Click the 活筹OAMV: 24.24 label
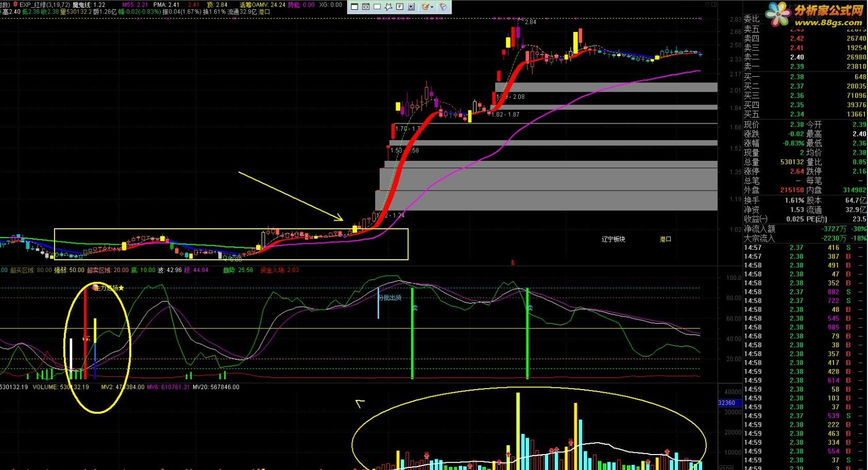 pyautogui.click(x=262, y=5)
